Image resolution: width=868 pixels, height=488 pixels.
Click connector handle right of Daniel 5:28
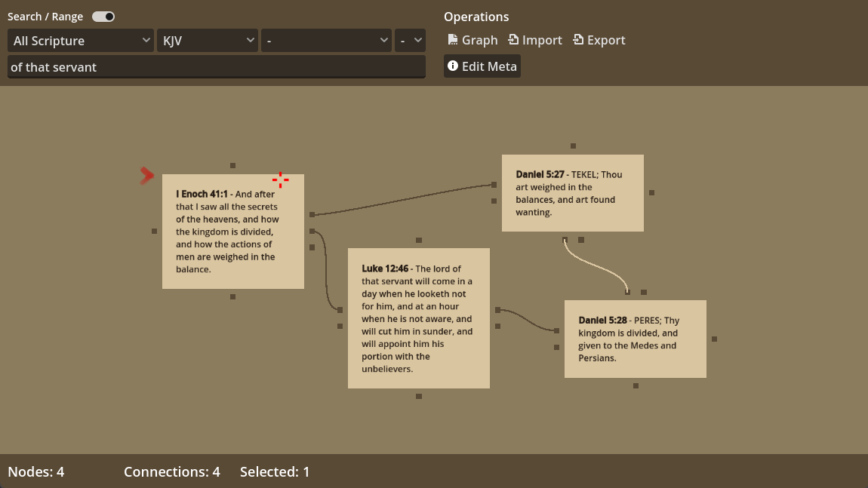point(714,339)
